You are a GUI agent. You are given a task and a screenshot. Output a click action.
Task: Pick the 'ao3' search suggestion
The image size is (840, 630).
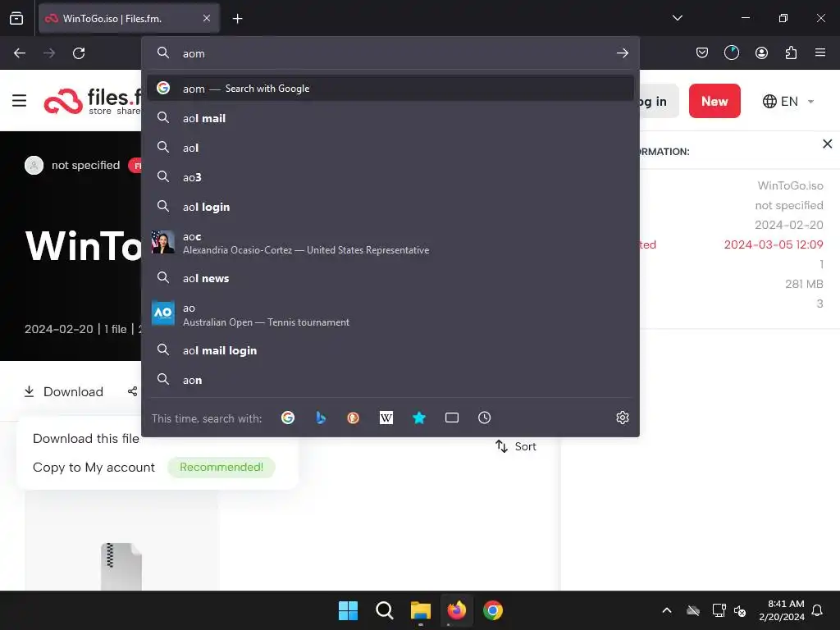pyautogui.click(x=390, y=177)
